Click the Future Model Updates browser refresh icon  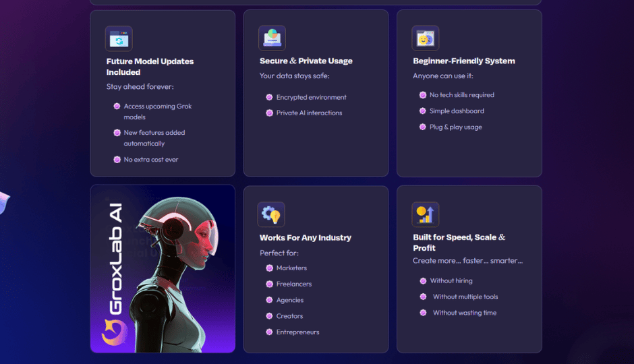tap(119, 39)
